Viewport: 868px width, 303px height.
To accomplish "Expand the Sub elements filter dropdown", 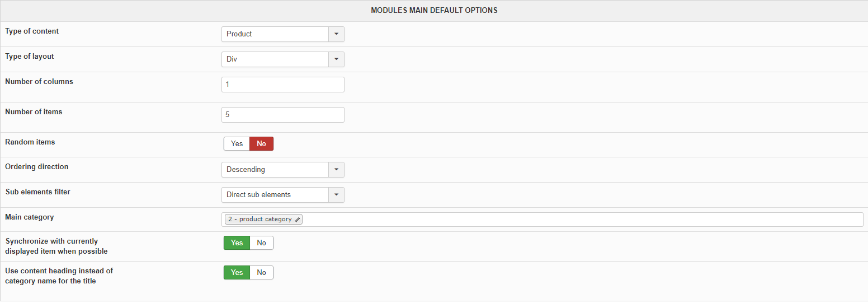I will click(x=282, y=195).
